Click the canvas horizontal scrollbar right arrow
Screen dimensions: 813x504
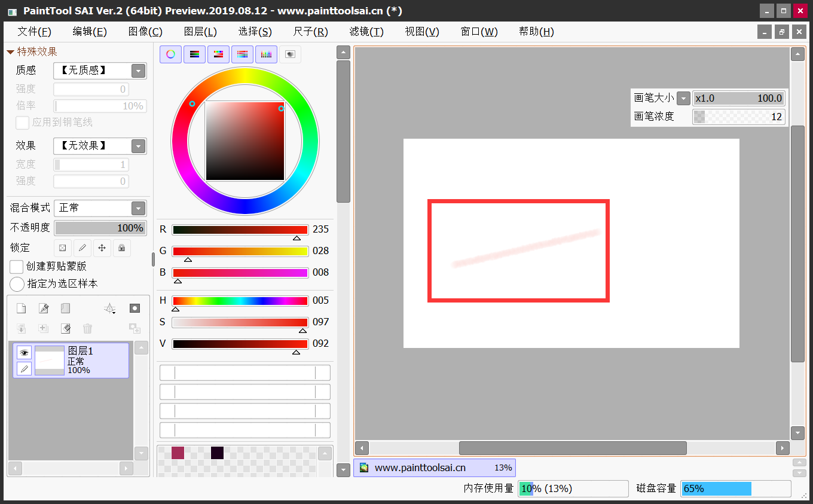point(783,448)
